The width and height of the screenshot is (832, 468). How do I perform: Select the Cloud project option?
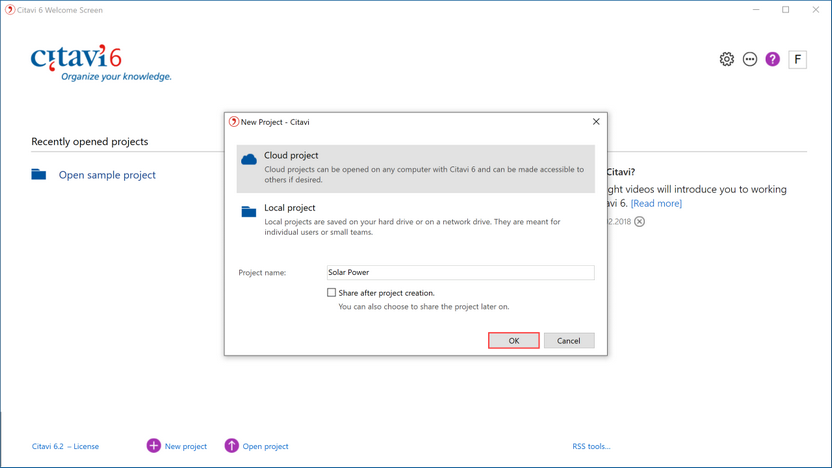[x=415, y=169]
